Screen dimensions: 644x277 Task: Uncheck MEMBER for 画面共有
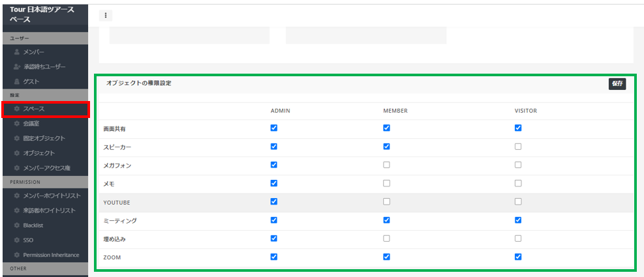(x=386, y=128)
